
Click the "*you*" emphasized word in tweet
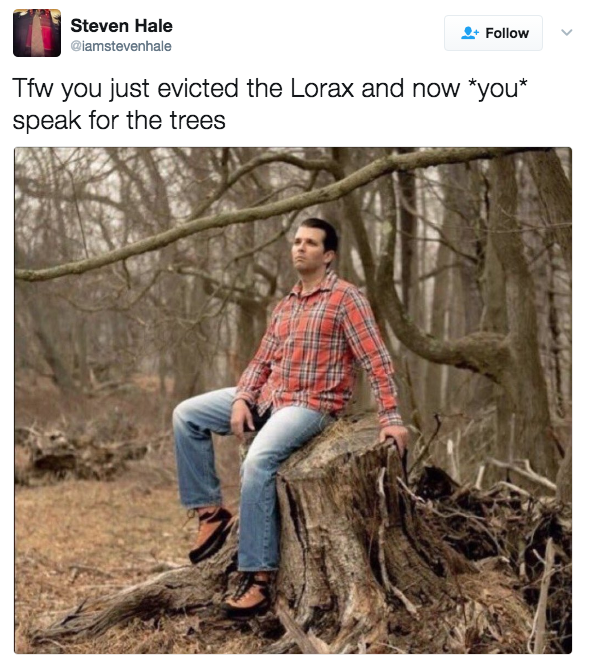(497, 89)
